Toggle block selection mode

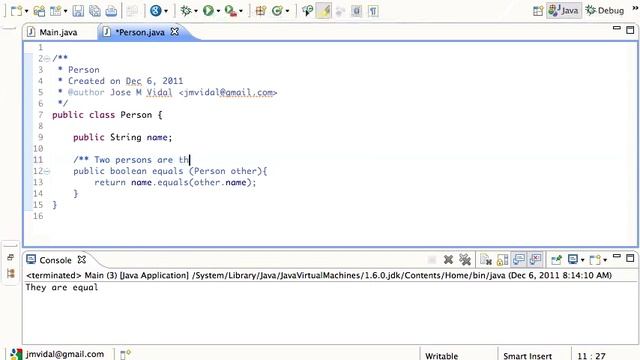coord(356,11)
